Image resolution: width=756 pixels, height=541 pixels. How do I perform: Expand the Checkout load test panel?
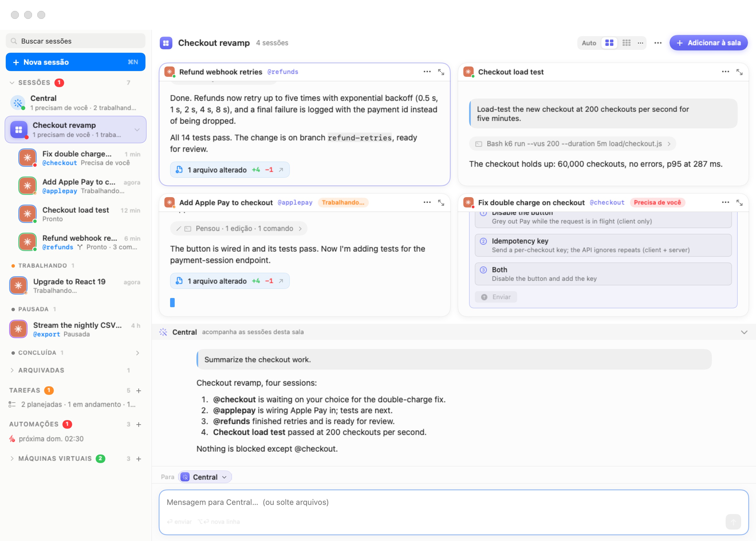739,72
